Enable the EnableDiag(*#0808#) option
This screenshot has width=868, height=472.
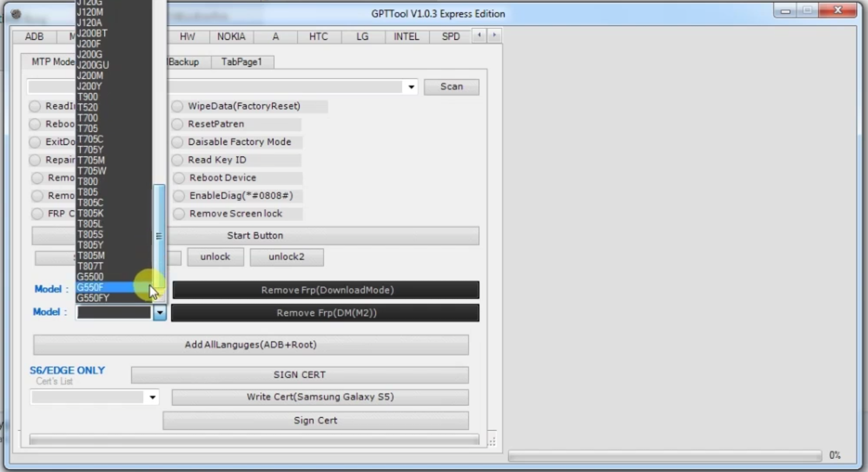178,196
